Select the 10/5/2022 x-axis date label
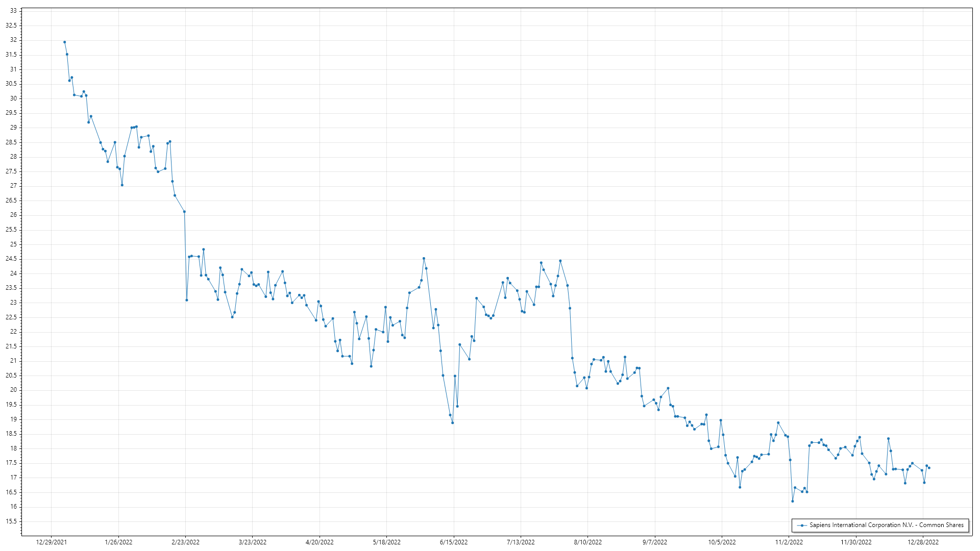Viewport: 980px width, 551px height. click(722, 542)
